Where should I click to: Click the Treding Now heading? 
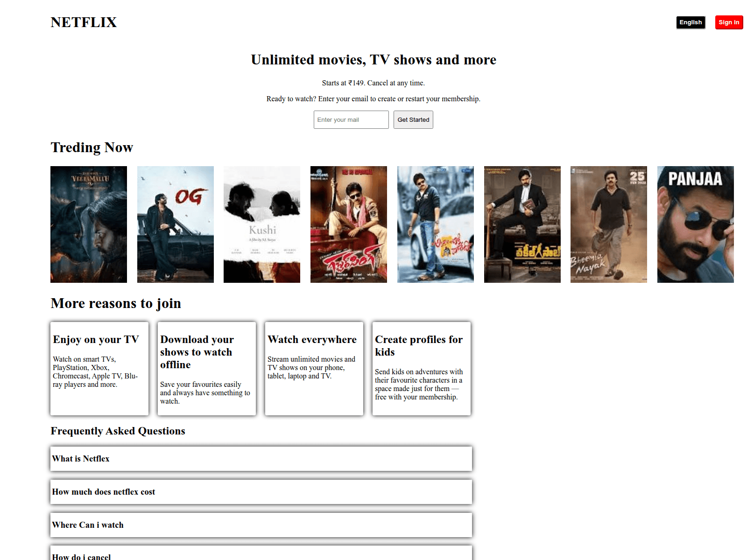(x=92, y=147)
